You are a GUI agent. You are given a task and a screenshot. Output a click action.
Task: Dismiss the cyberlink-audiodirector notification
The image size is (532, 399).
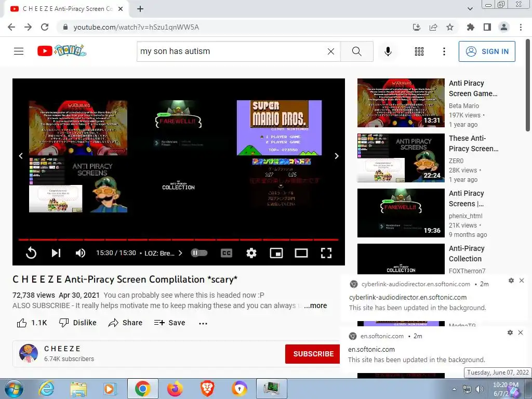pos(522,280)
